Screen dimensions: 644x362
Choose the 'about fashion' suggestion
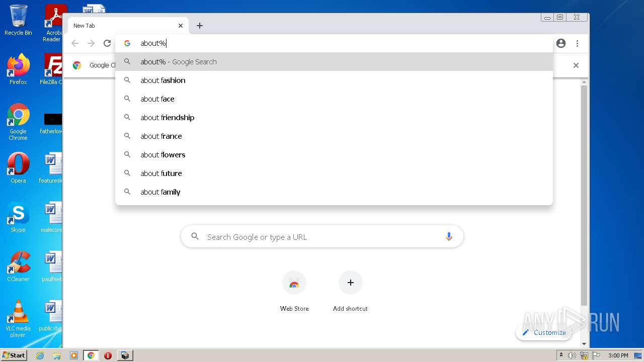click(334, 80)
